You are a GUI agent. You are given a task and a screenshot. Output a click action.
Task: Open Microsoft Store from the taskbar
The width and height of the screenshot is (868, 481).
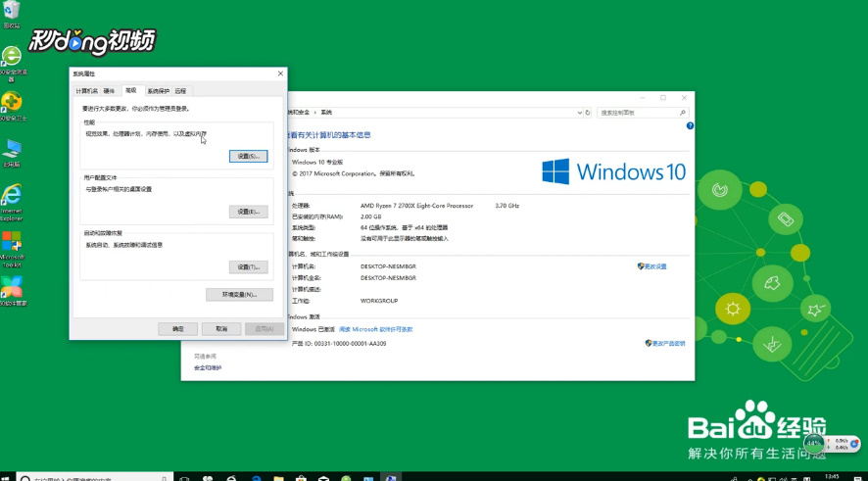[301, 478]
